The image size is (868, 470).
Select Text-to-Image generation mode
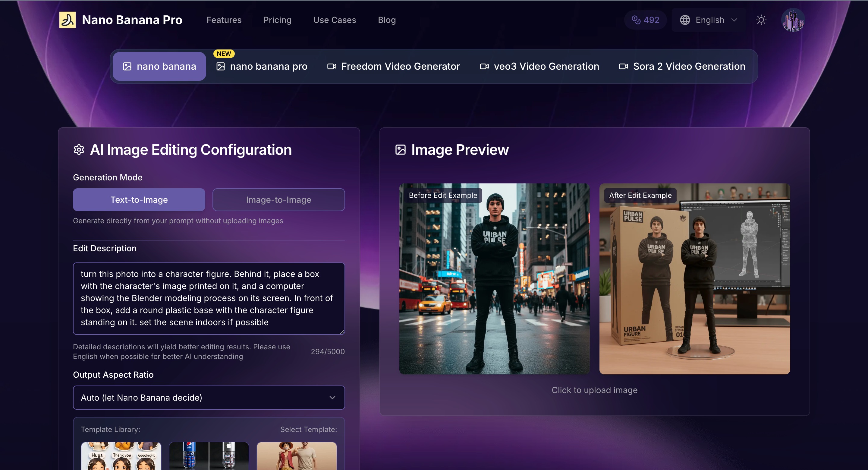click(139, 200)
